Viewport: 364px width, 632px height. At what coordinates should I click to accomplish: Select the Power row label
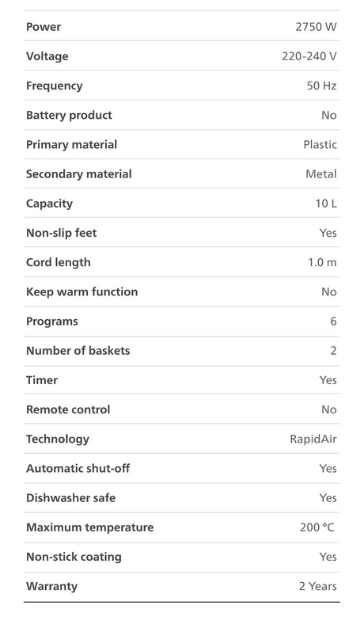coord(44,27)
